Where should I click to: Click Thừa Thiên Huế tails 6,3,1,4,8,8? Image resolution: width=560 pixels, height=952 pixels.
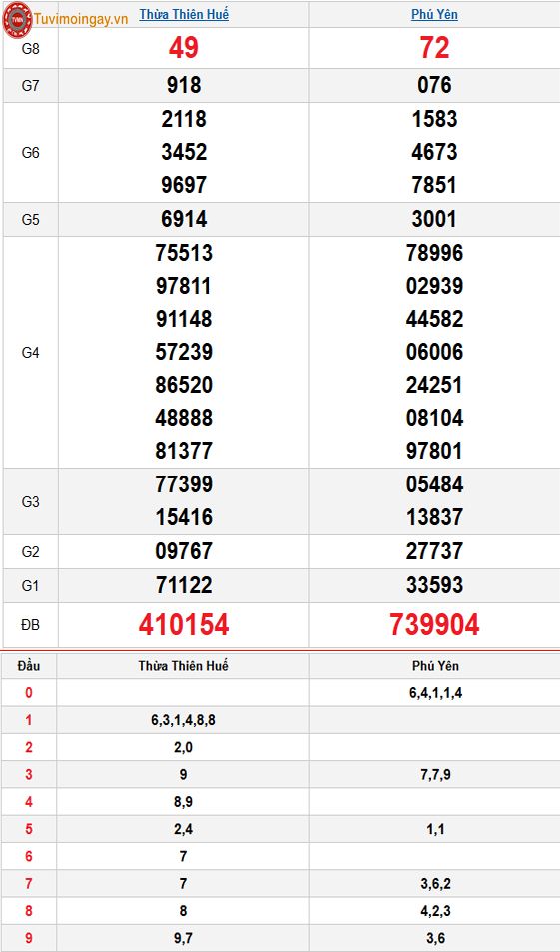tap(184, 720)
